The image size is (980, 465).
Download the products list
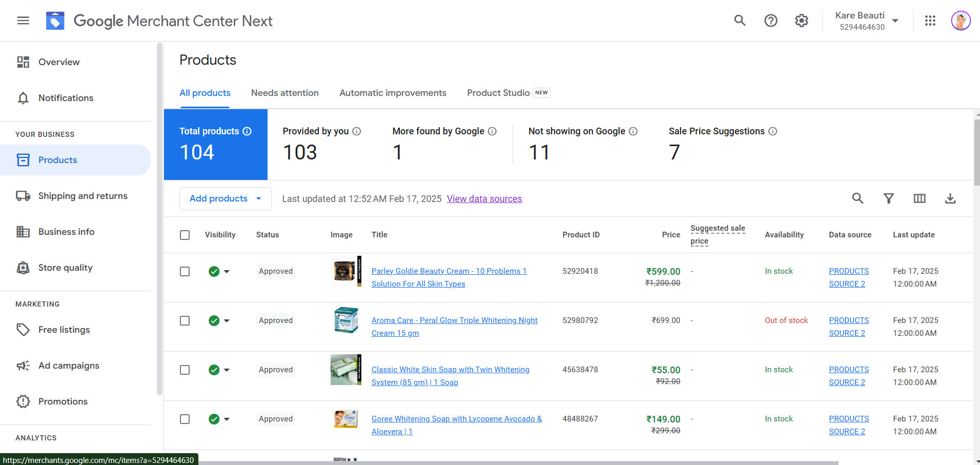point(950,198)
